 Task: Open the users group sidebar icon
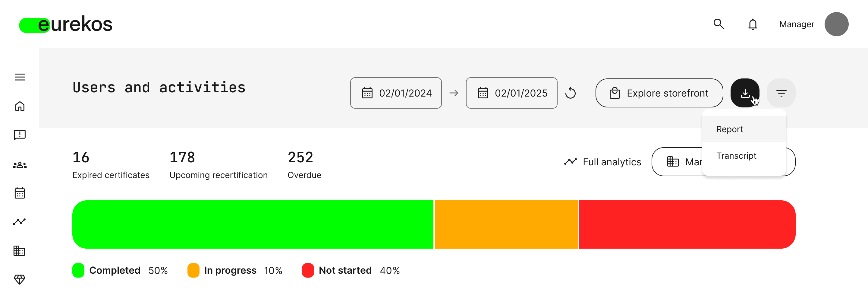[x=20, y=165]
